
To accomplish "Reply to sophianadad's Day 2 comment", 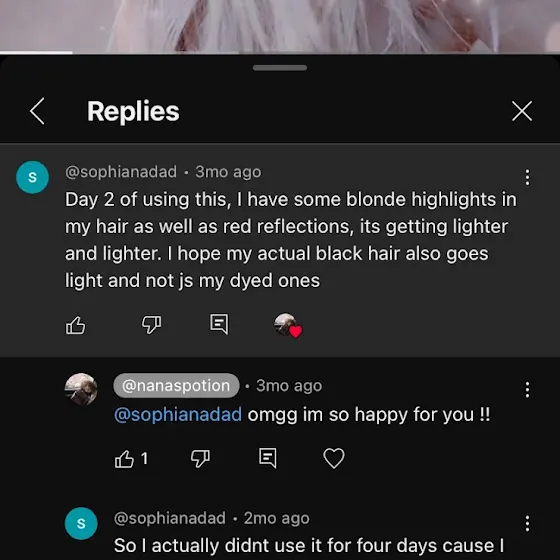I will (x=219, y=324).
